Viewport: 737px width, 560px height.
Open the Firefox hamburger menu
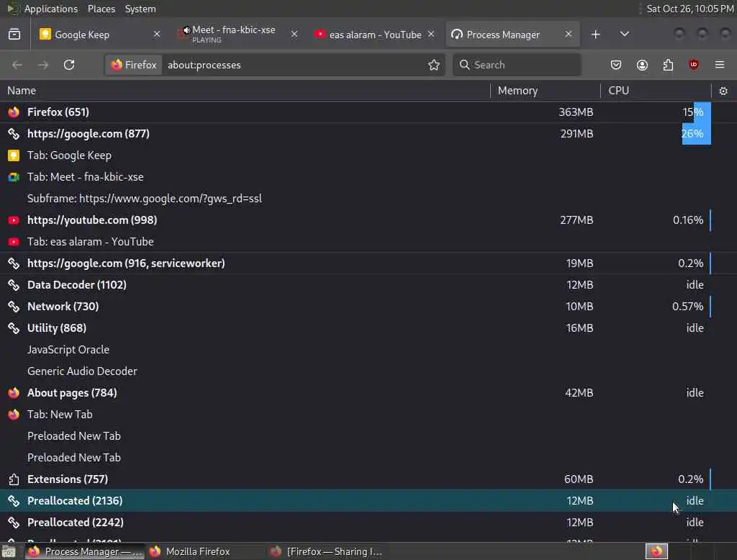720,65
